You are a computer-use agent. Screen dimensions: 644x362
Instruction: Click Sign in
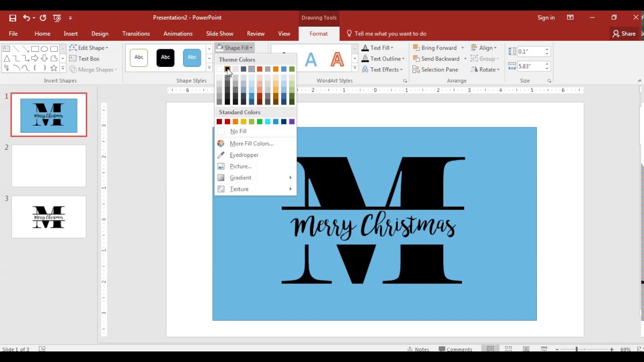click(546, 18)
